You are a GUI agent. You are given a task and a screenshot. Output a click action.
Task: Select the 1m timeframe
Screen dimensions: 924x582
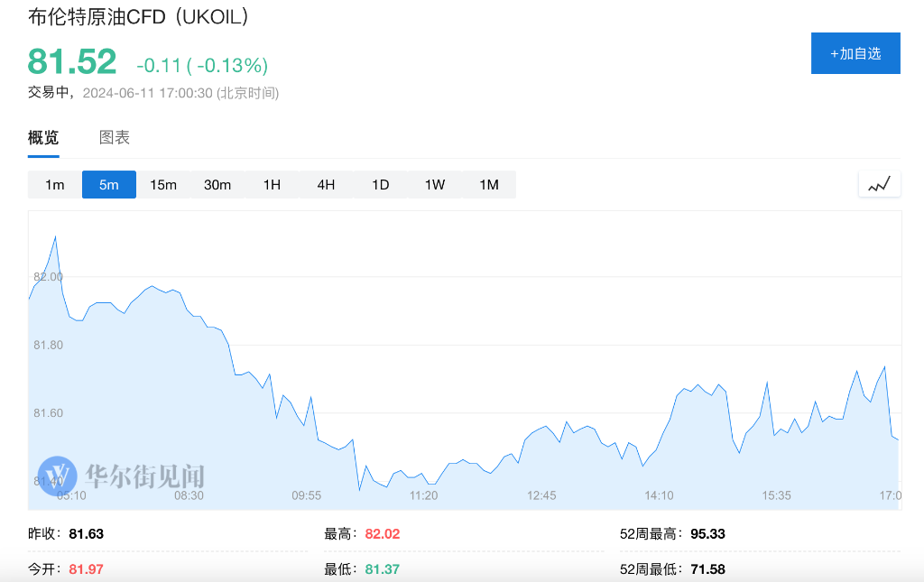coord(54,184)
